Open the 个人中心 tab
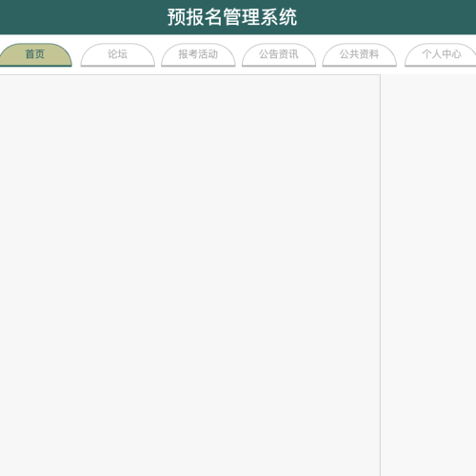Viewport: 476px width, 476px height. pyautogui.click(x=441, y=54)
